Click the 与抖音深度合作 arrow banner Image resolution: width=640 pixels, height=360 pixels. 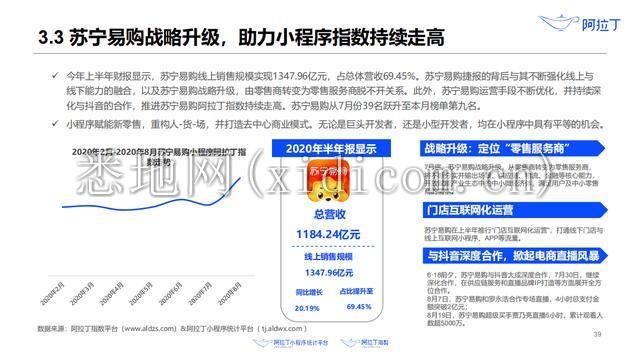pyautogui.click(x=515, y=256)
